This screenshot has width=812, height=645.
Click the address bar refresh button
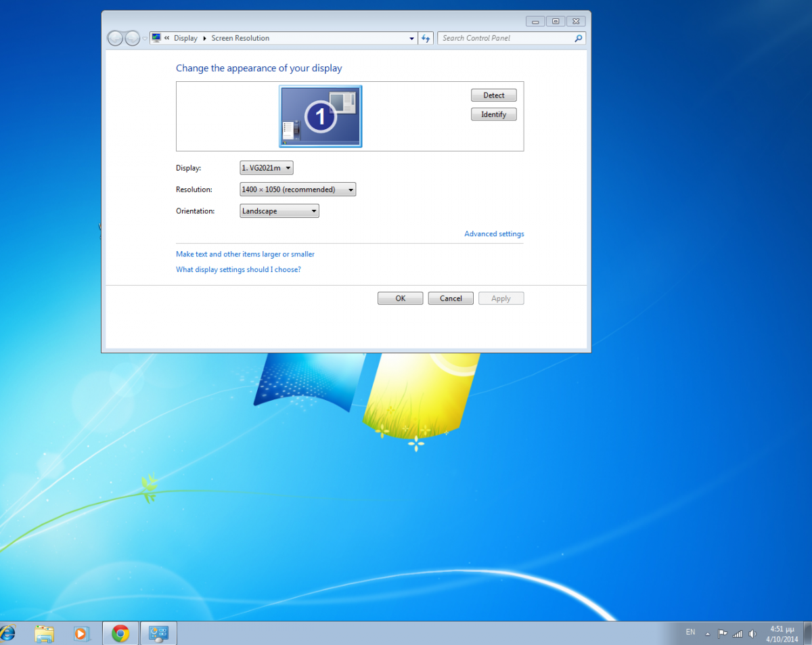tap(426, 39)
